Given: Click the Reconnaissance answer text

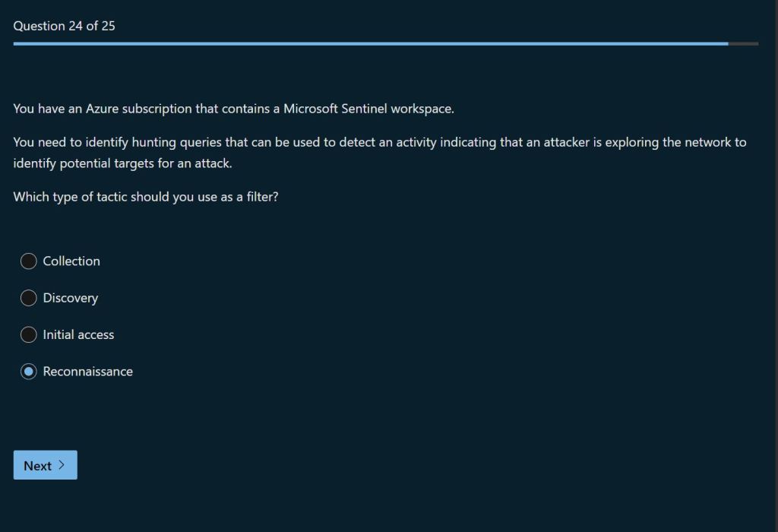Looking at the screenshot, I should point(88,372).
